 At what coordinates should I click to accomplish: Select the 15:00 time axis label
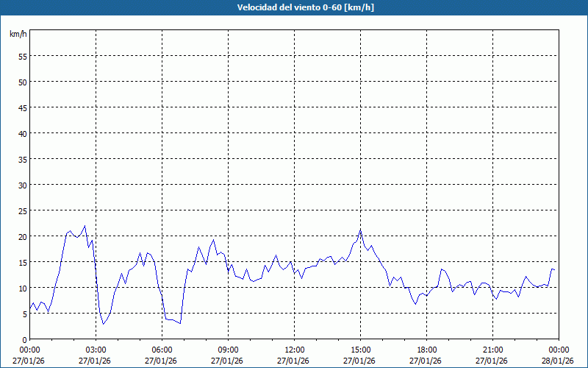coord(360,350)
